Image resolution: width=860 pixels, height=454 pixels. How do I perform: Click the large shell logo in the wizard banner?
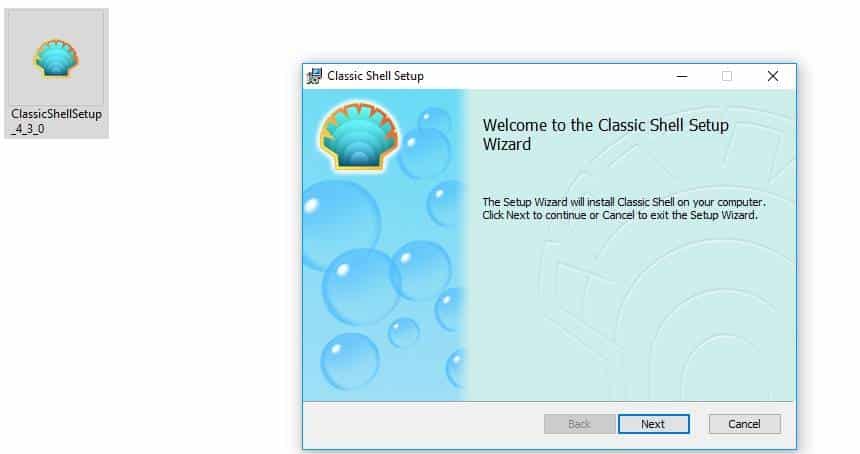(359, 135)
